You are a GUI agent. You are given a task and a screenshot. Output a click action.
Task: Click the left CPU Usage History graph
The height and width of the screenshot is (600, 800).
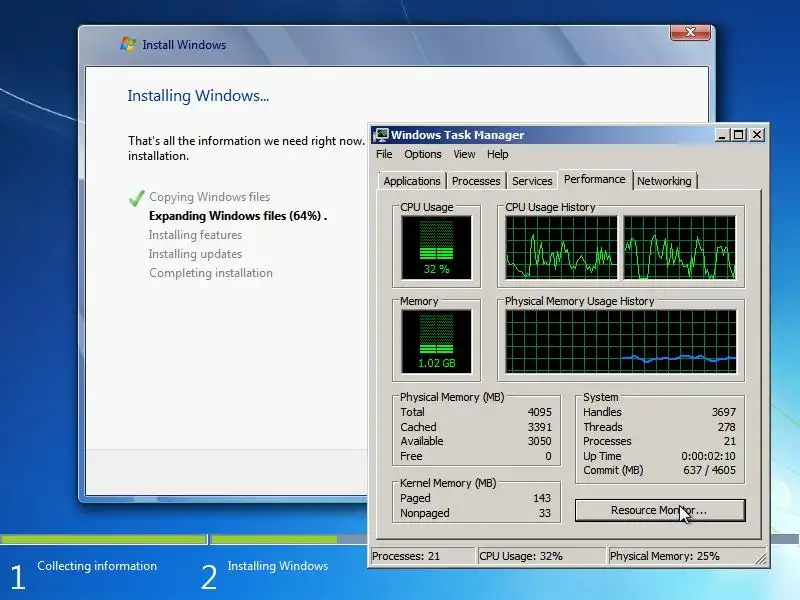click(561, 247)
